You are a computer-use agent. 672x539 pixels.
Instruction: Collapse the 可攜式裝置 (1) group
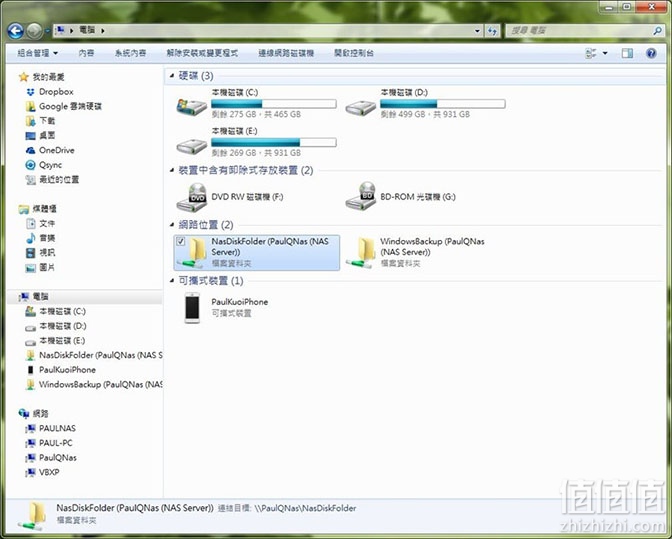pyautogui.click(x=172, y=281)
